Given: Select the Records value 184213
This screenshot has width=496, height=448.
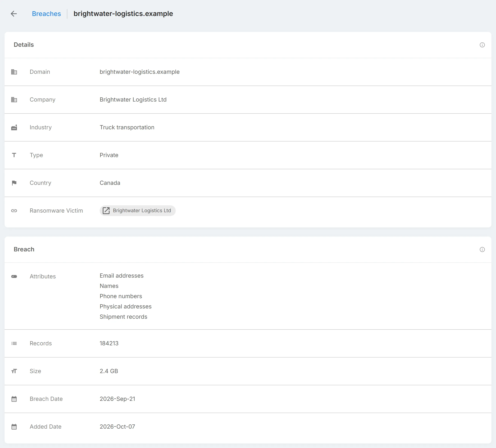Looking at the screenshot, I should [109, 343].
